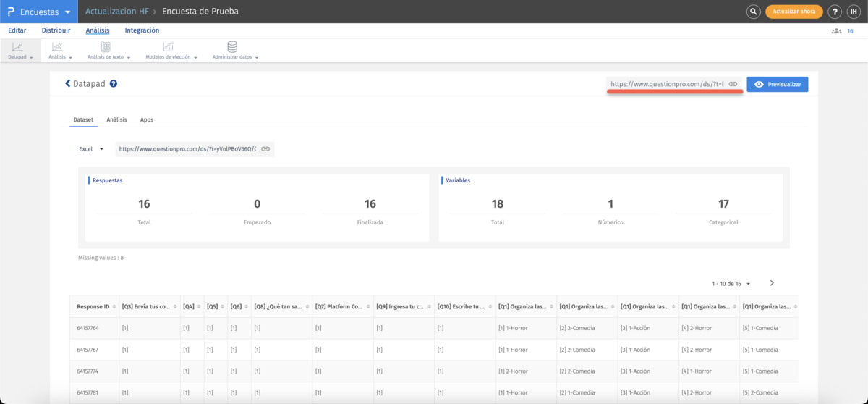Copy the Excel dataset URL link icon

pos(265,149)
